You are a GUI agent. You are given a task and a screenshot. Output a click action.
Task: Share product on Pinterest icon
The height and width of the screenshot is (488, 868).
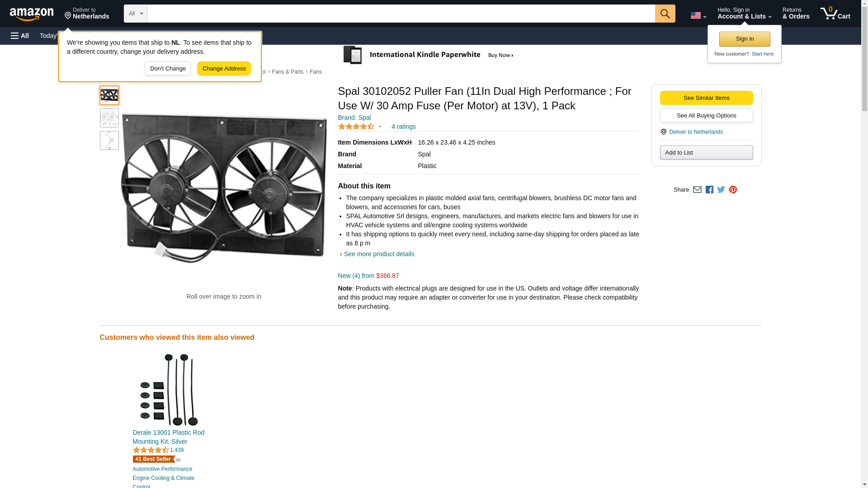click(x=733, y=190)
